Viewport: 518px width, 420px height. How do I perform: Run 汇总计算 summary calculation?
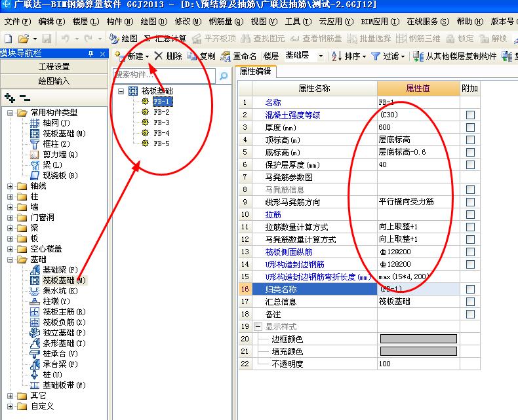tap(165, 39)
